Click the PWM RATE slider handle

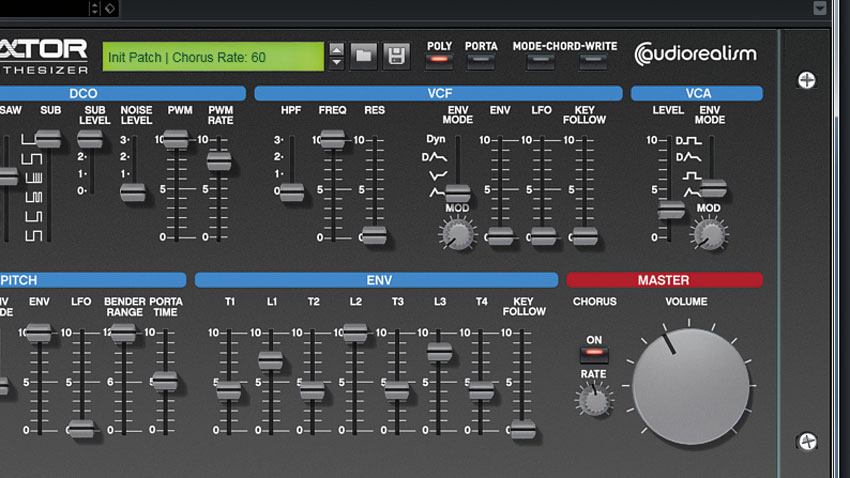point(219,161)
